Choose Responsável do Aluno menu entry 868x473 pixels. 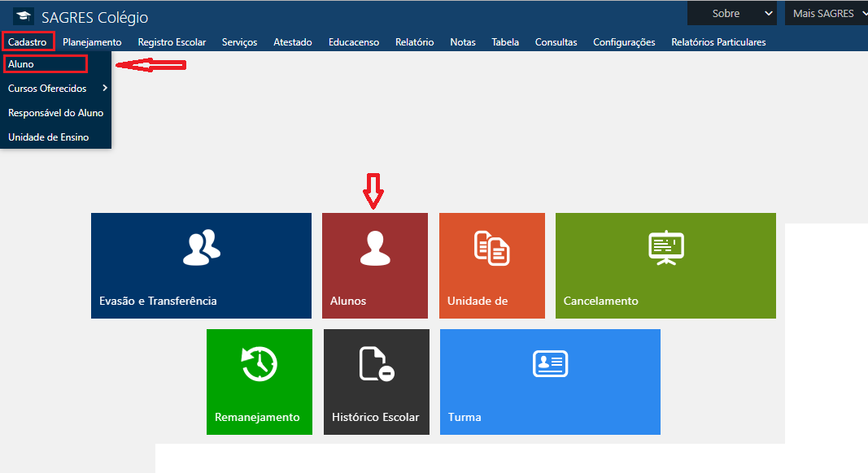pos(55,112)
